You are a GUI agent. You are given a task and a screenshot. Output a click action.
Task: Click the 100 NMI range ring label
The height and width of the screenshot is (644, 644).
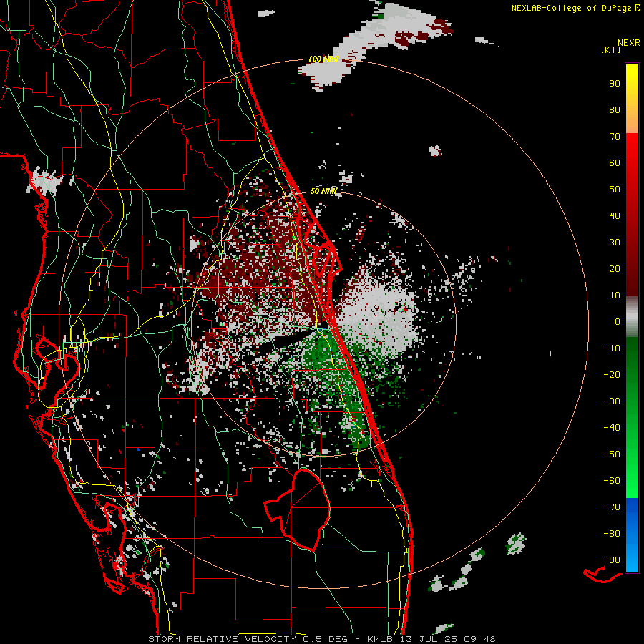(323, 59)
